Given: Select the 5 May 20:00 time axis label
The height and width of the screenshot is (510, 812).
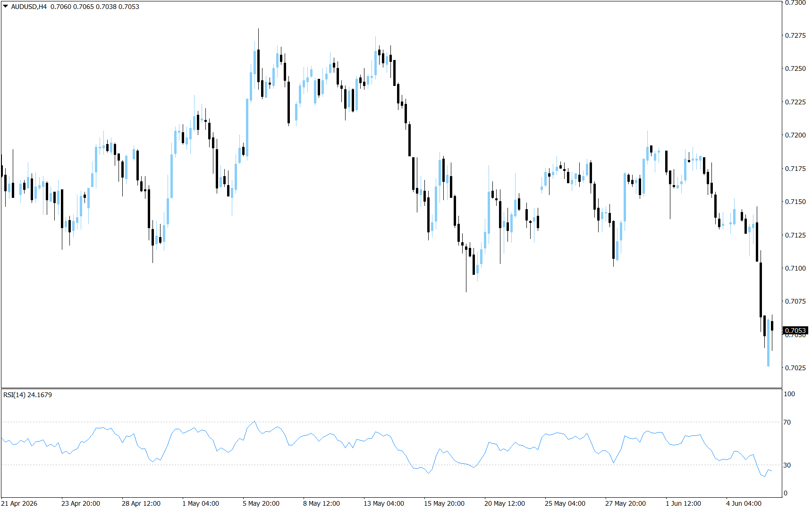Looking at the screenshot, I should coord(261,503).
